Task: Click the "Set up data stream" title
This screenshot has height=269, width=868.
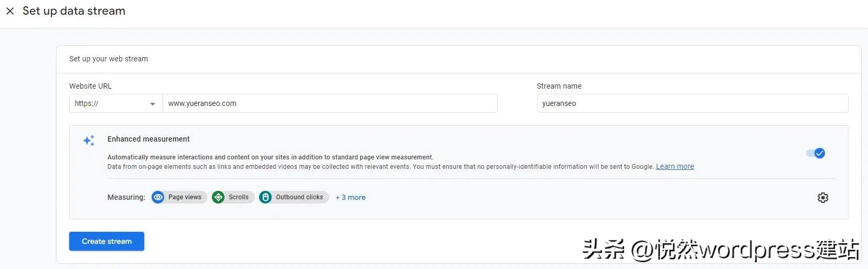Action: click(74, 11)
